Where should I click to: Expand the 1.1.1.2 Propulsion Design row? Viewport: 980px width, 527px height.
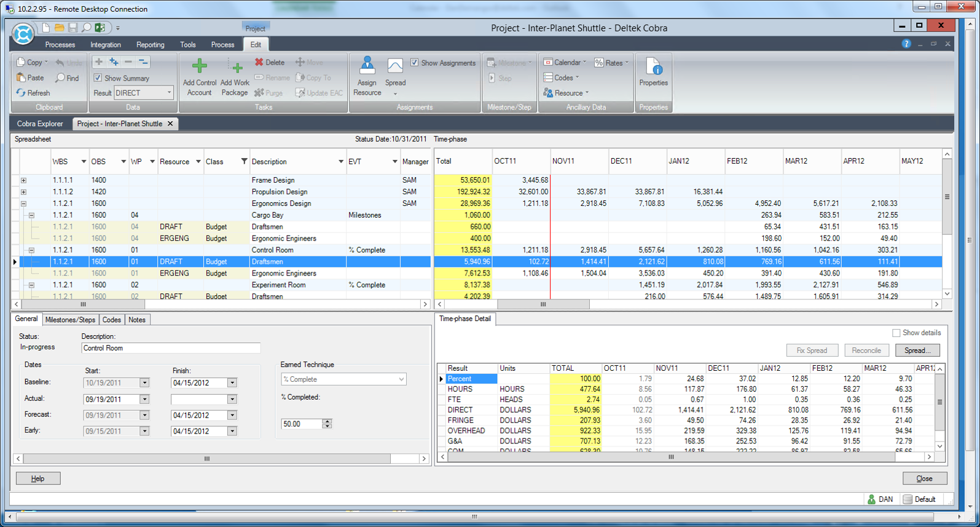(x=23, y=192)
